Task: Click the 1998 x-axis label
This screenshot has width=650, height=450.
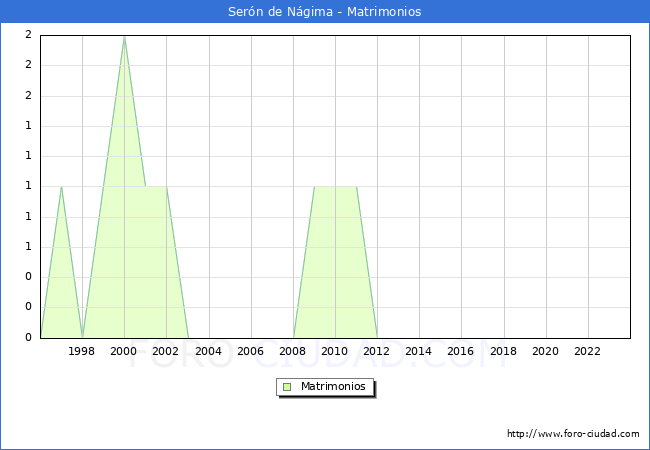Action: (81, 351)
